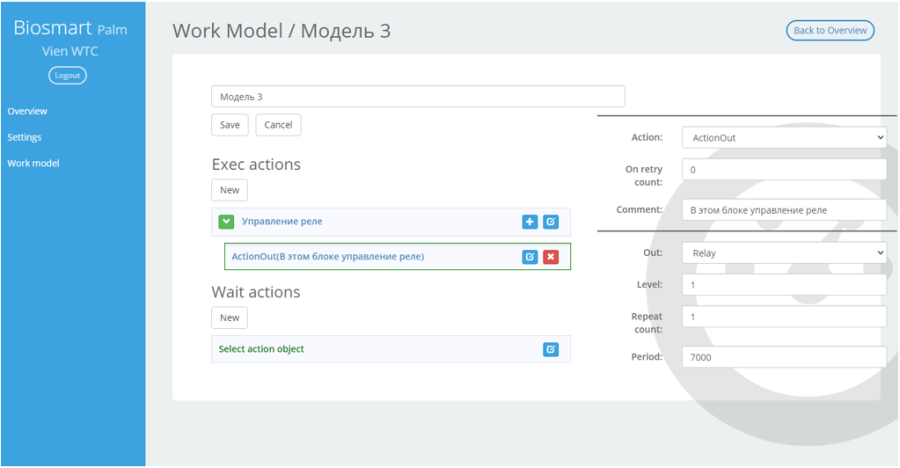Select the ActionOut action row text

pyautogui.click(x=328, y=257)
